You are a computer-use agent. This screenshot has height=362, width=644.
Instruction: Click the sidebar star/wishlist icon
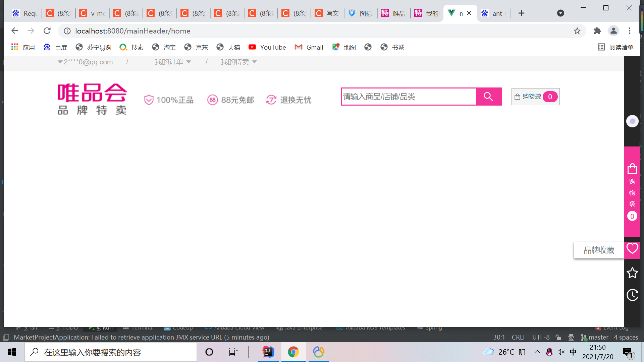633,273
